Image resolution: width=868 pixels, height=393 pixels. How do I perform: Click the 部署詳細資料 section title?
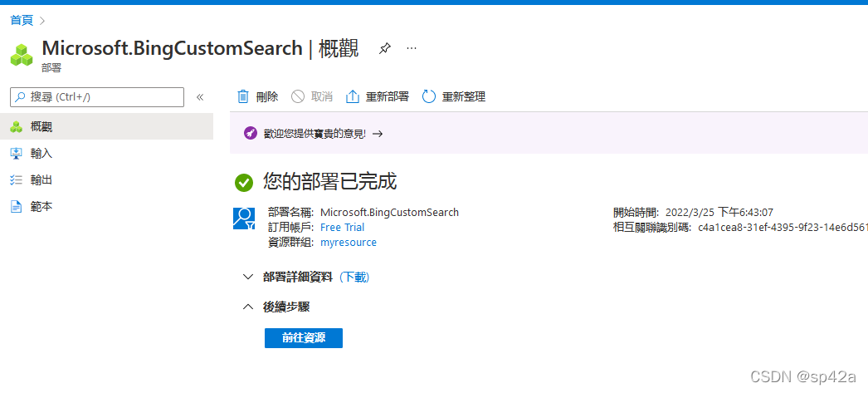tap(298, 278)
